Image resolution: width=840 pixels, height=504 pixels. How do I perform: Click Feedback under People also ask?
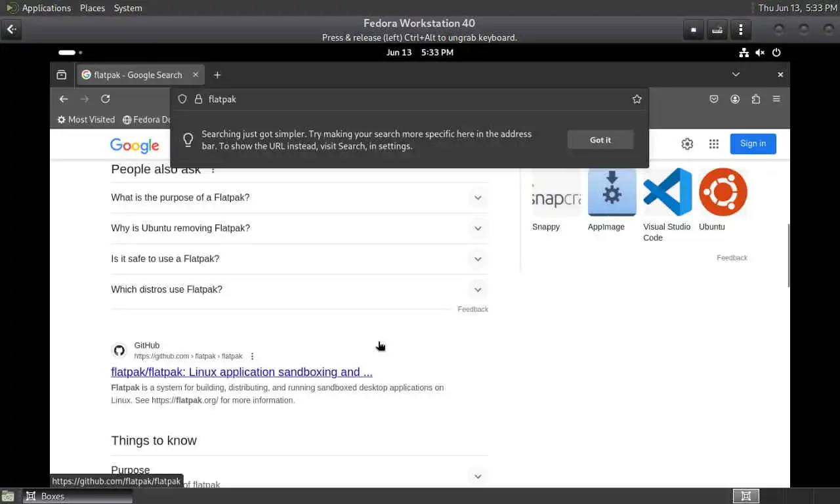(x=472, y=309)
